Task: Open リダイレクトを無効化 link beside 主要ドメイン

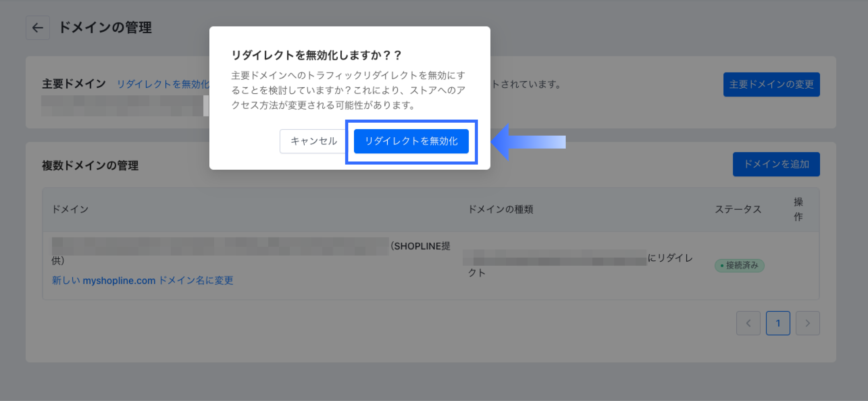Action: [x=163, y=84]
